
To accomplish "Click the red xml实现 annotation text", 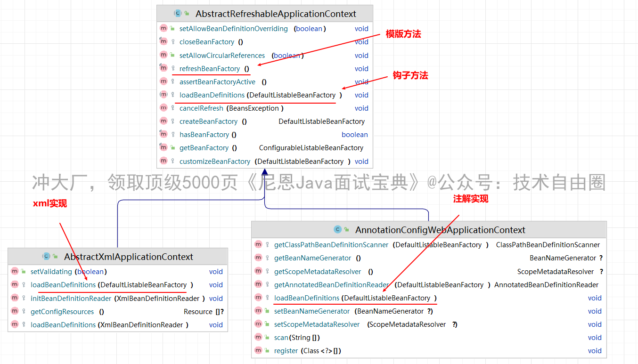I will click(x=49, y=203).
